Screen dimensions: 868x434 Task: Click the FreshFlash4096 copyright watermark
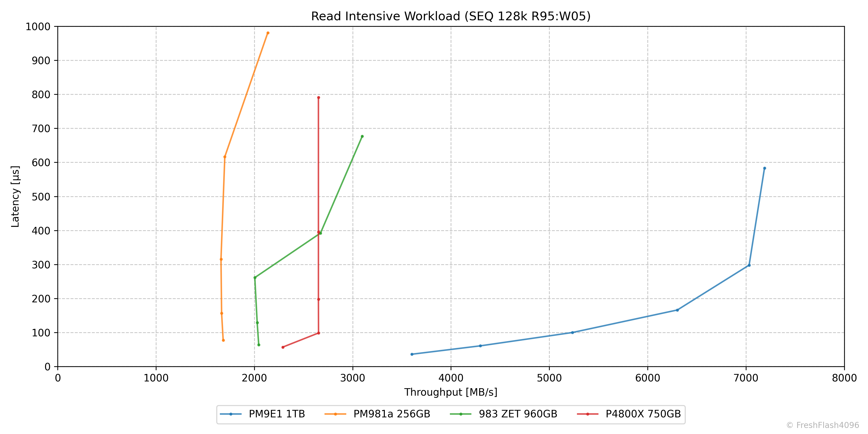click(x=822, y=425)
